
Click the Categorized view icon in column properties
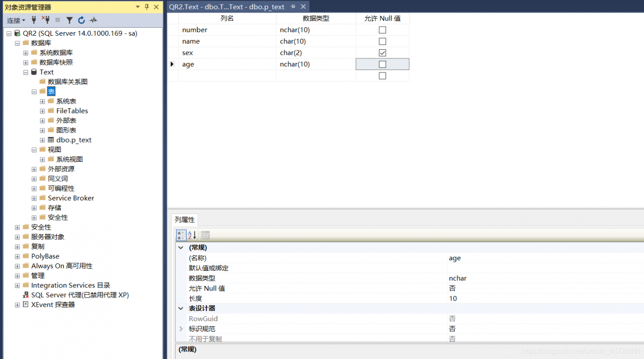coord(181,235)
